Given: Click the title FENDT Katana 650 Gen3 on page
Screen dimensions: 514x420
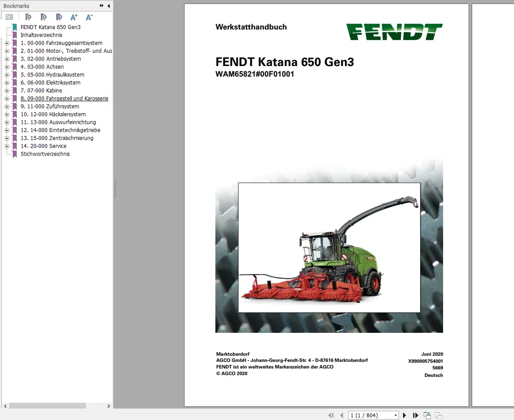Looking at the screenshot, I should (x=285, y=62).
